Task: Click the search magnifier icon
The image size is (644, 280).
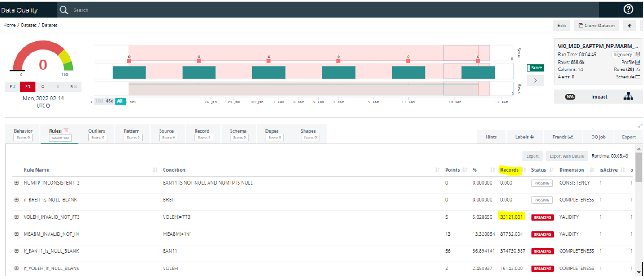Action: tap(64, 10)
